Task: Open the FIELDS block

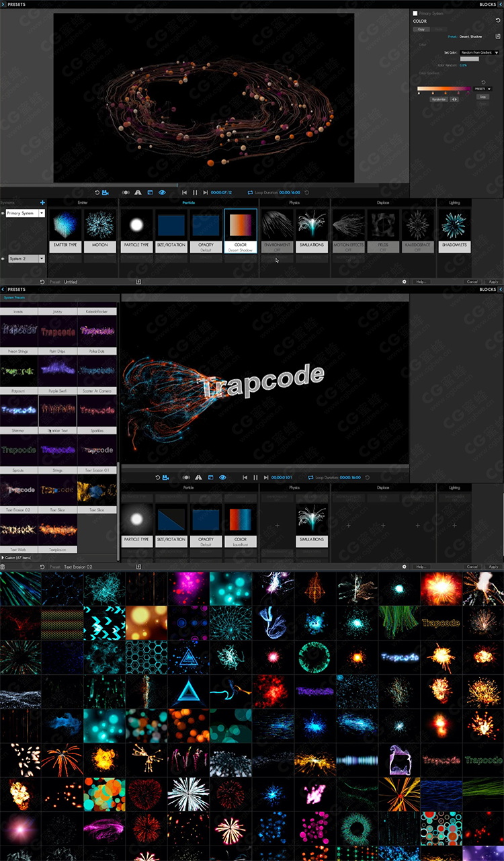Action: 383,230
